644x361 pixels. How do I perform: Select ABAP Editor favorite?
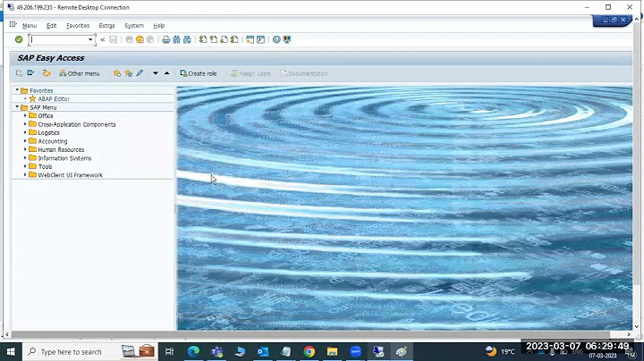coord(54,99)
